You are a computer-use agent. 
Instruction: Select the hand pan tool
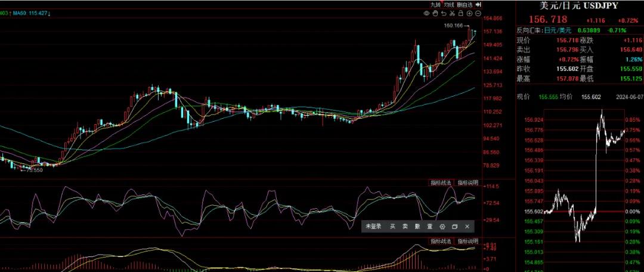click(435, 13)
